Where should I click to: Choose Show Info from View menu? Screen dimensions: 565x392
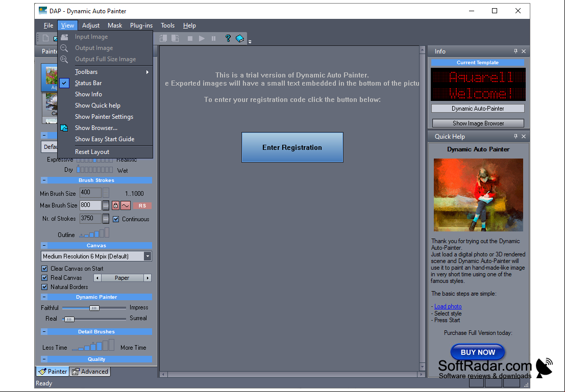[105, 94]
